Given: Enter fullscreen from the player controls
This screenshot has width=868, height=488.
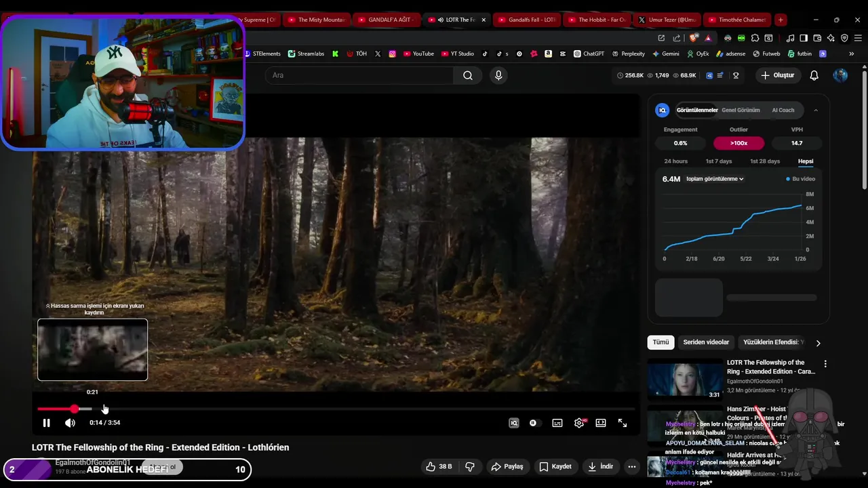Looking at the screenshot, I should (x=623, y=423).
